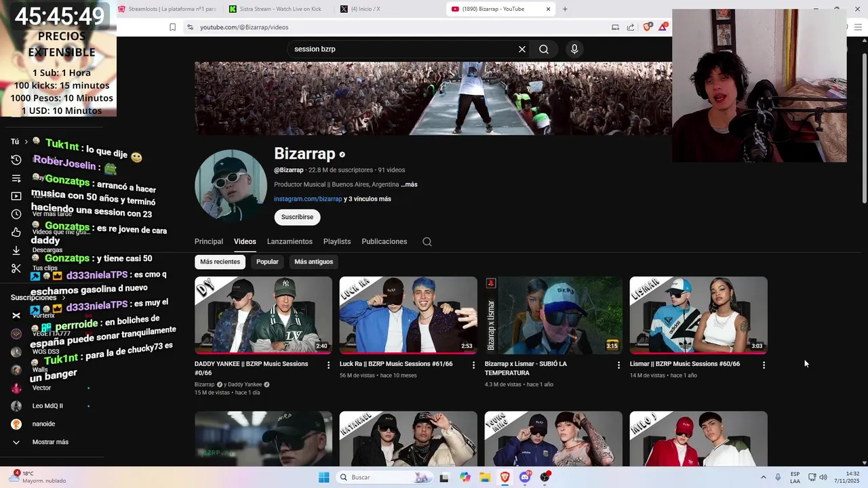This screenshot has height=488, width=868.
Task: Clear the YouTube search text with the X
Action: [x=522, y=49]
